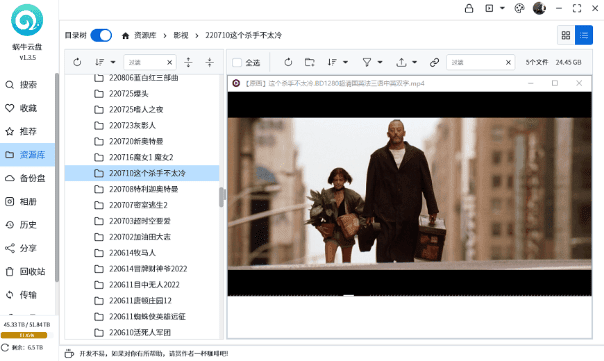Open 分享 in the sidebar
Viewport: 604px width, 361px height.
pos(28,248)
